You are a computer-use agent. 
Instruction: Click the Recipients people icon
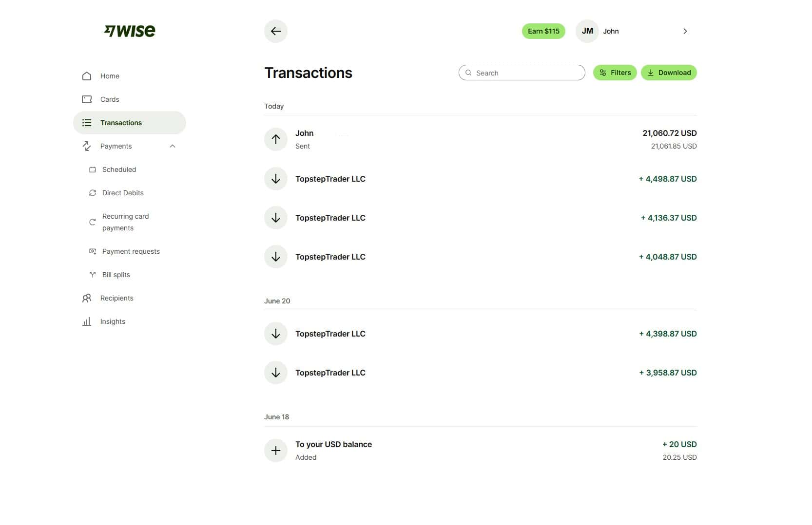coord(87,298)
